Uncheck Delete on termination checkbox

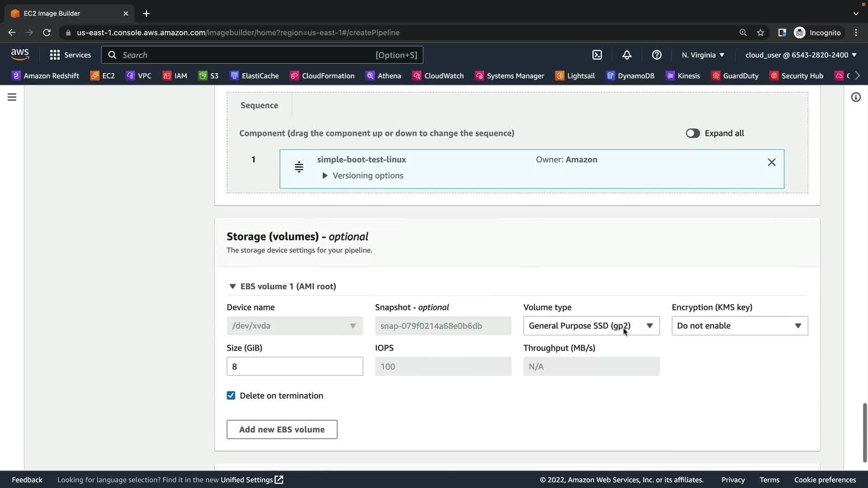pyautogui.click(x=231, y=396)
